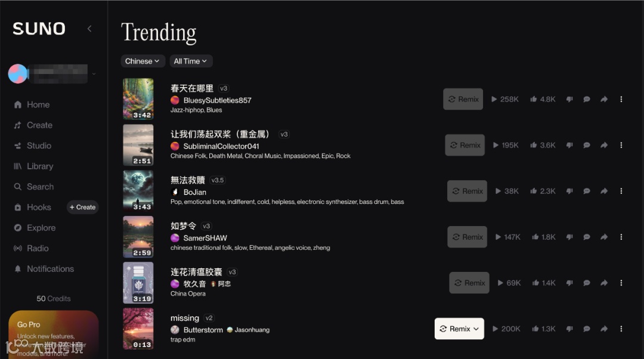
Task: Open more options for 连花清瘟胶囊 track
Action: [x=621, y=283]
